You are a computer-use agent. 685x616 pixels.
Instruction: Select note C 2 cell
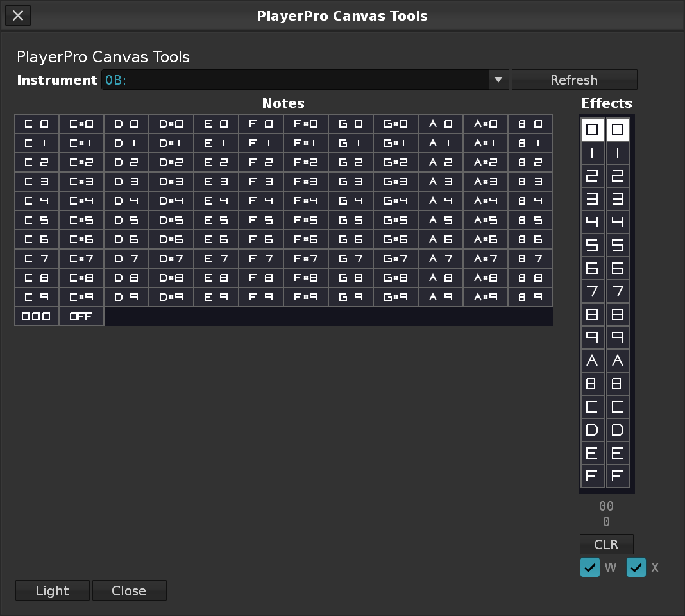tap(37, 162)
